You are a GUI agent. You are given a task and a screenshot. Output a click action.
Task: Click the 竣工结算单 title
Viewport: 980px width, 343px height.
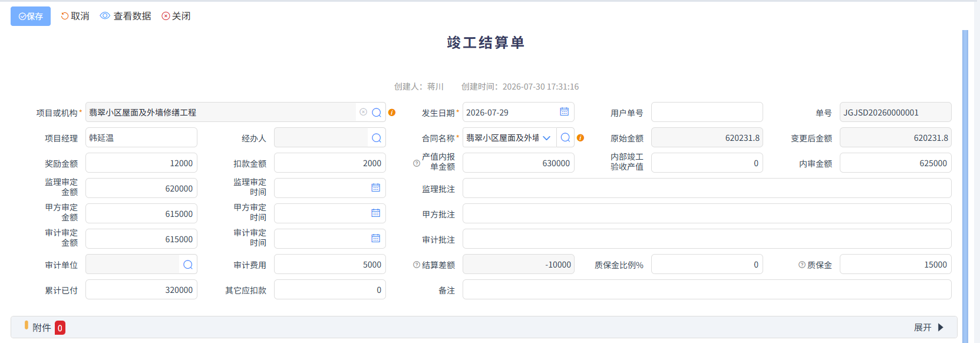pos(486,42)
